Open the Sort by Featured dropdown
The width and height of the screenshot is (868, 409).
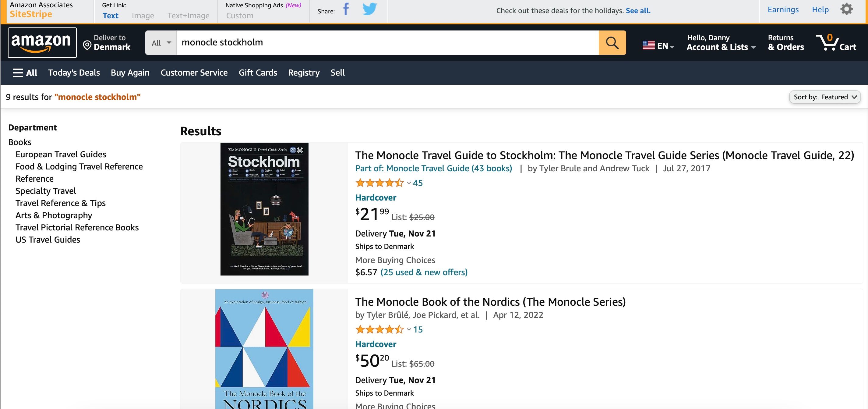[x=824, y=97]
